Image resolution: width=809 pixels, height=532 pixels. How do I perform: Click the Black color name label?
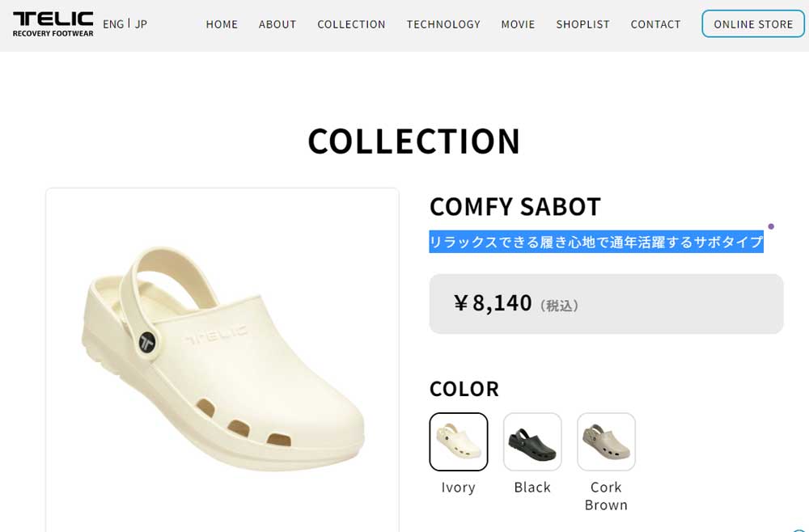pyautogui.click(x=532, y=488)
